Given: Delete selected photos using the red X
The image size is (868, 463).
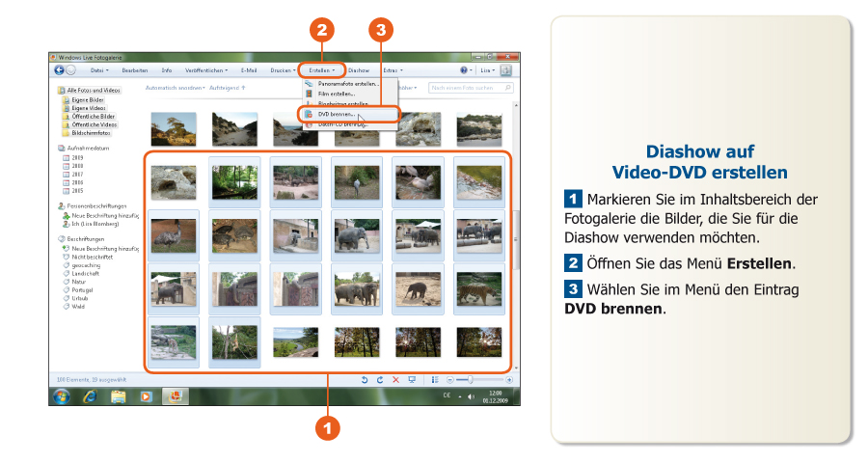Looking at the screenshot, I should [395, 380].
